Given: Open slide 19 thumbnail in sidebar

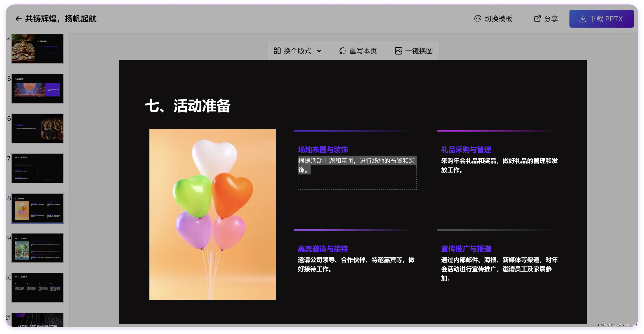Looking at the screenshot, I should (x=38, y=248).
